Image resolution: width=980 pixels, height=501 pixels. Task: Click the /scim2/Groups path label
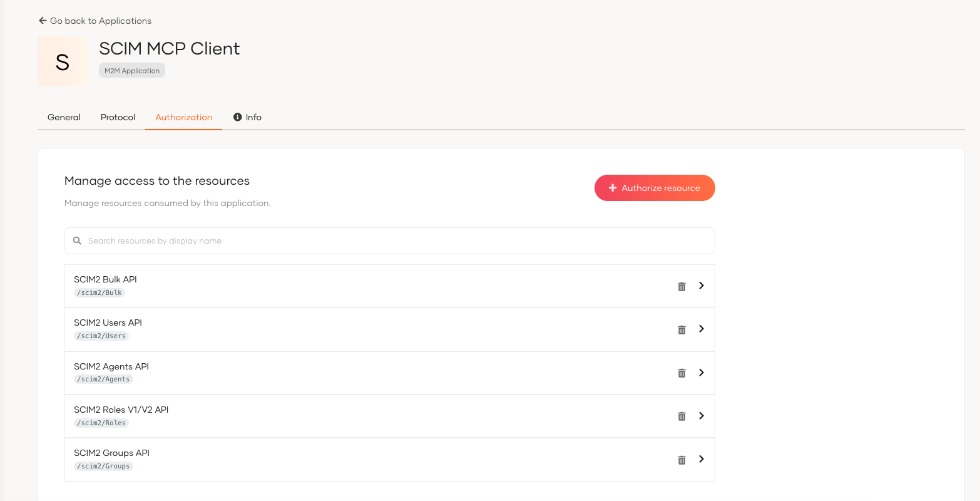coord(103,466)
